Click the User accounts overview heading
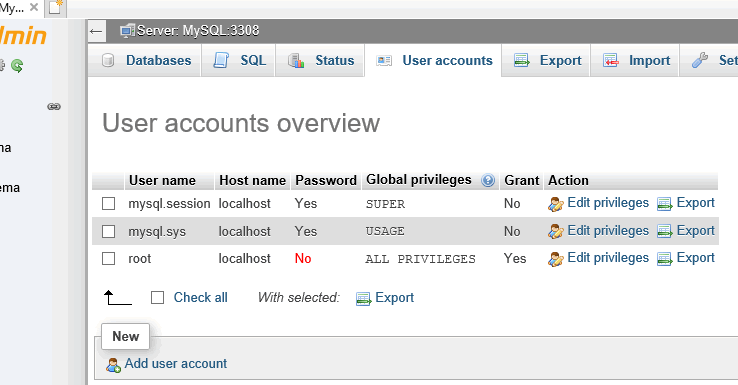 click(x=241, y=123)
